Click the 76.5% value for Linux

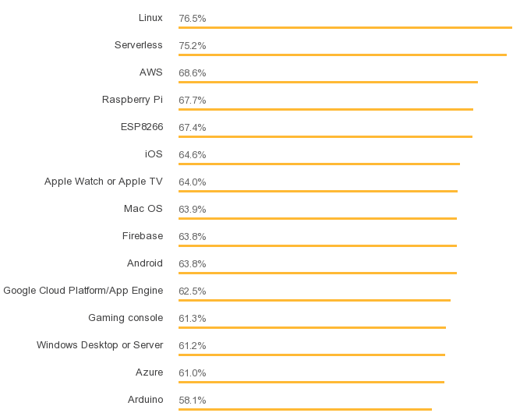(193, 19)
